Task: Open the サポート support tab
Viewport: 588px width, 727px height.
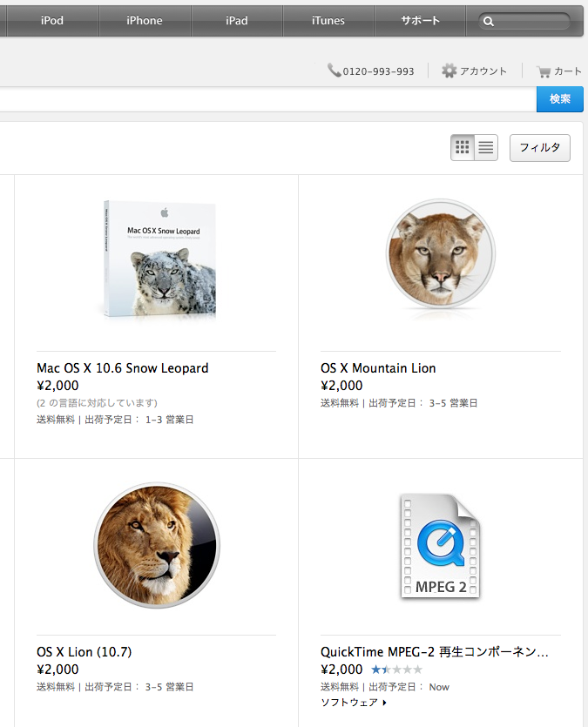Action: tap(420, 20)
